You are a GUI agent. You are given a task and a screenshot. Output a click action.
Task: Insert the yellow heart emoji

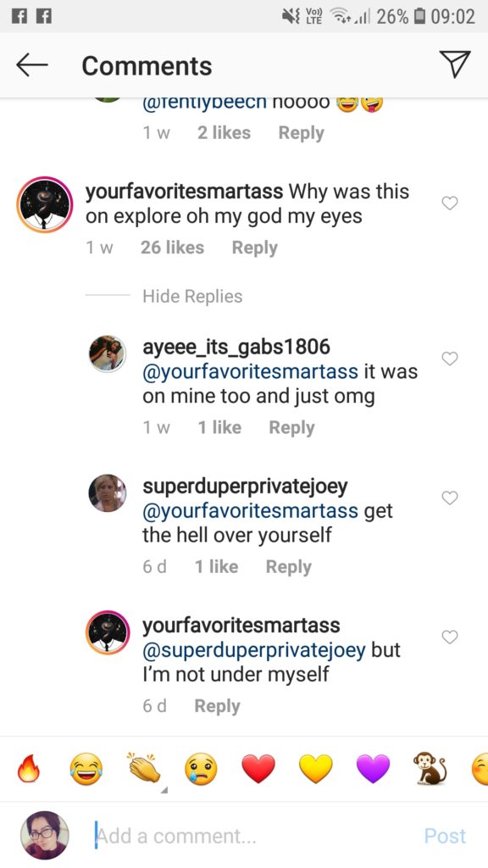pyautogui.click(x=316, y=769)
